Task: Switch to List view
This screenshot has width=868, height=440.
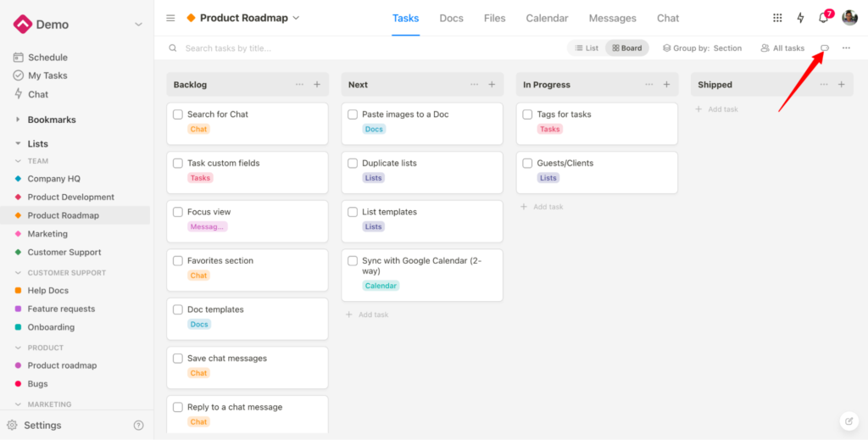Action: [x=587, y=48]
